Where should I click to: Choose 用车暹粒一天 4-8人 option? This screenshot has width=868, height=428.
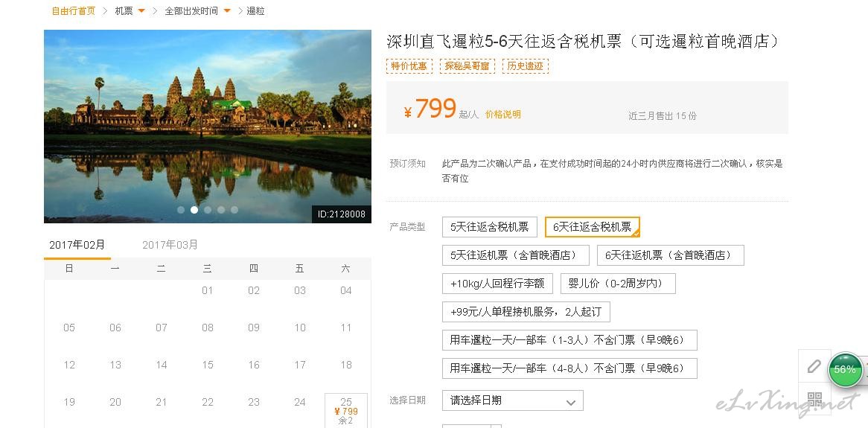(569, 368)
